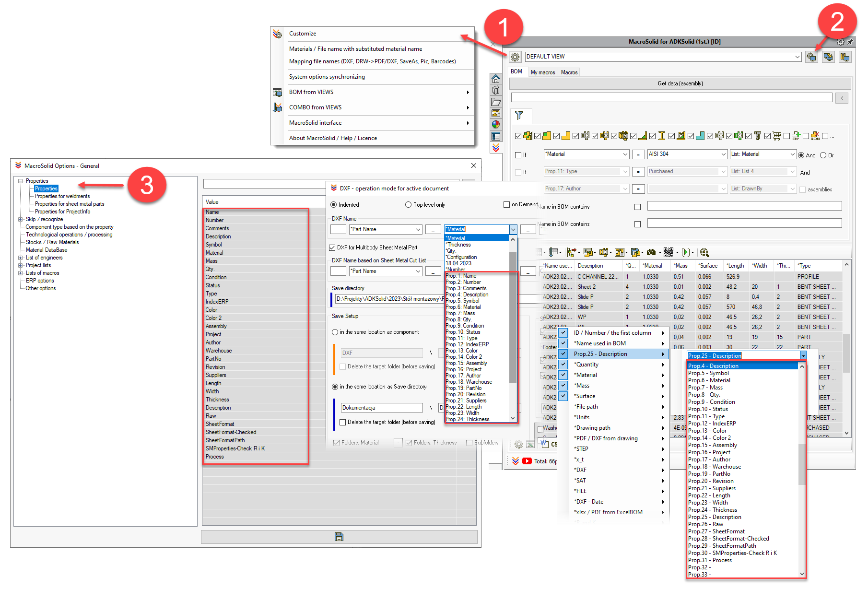
Task: Expand the List of engineers tree node
Action: pos(21,258)
